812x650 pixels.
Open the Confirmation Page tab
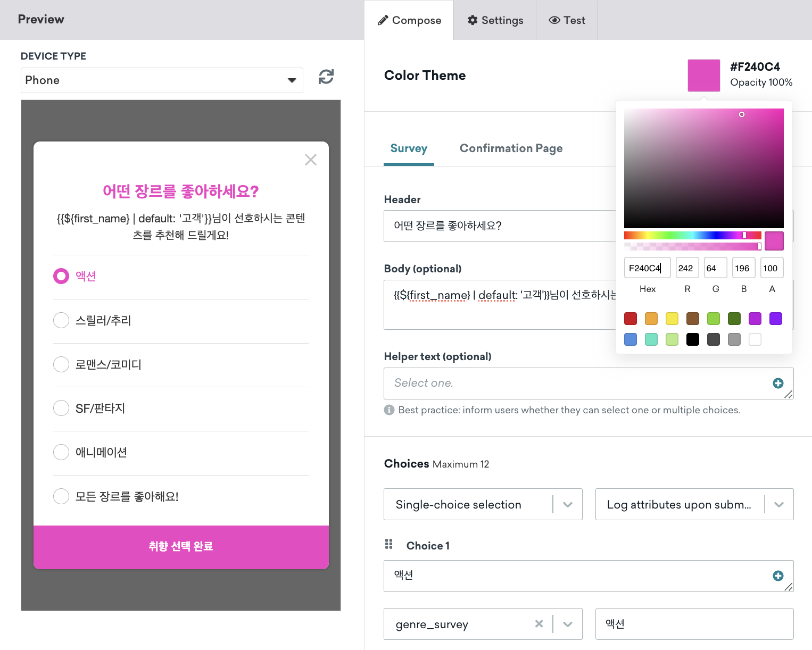511,148
